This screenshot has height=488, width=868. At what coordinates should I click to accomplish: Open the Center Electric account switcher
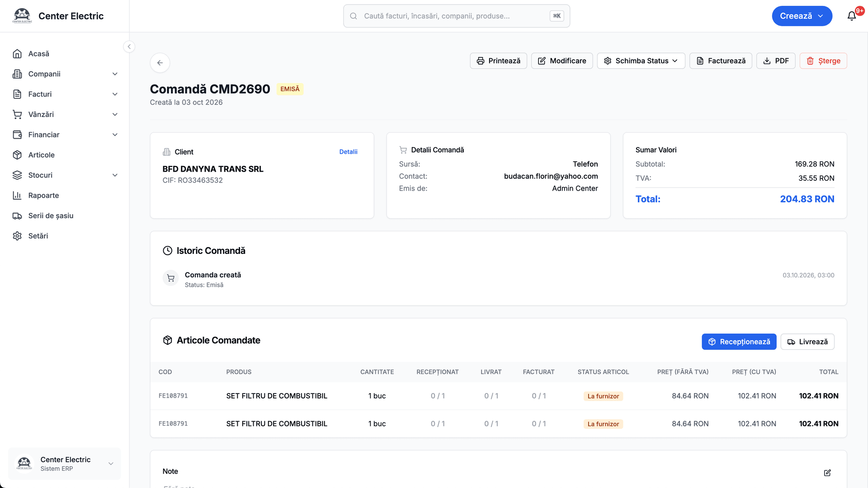[65, 464]
